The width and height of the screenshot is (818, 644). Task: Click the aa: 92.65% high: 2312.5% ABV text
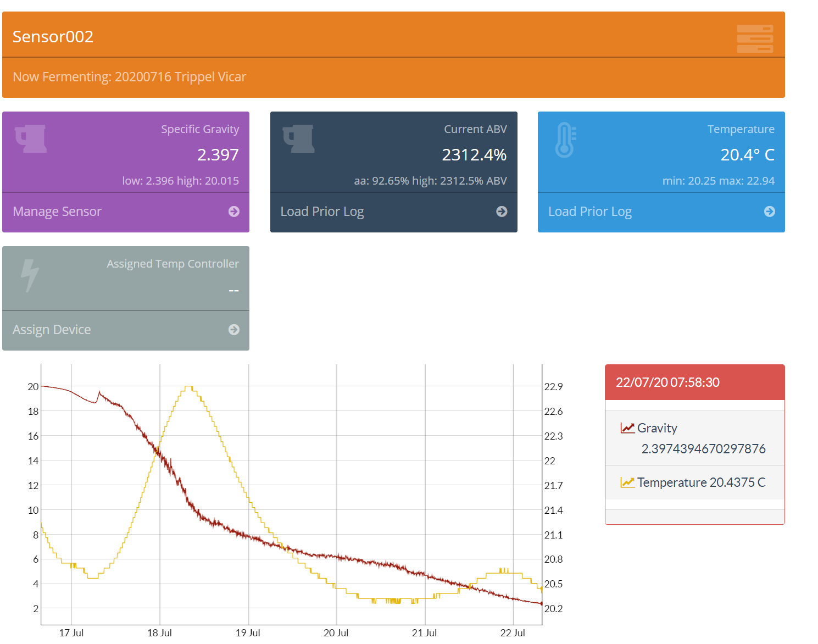coord(431,181)
